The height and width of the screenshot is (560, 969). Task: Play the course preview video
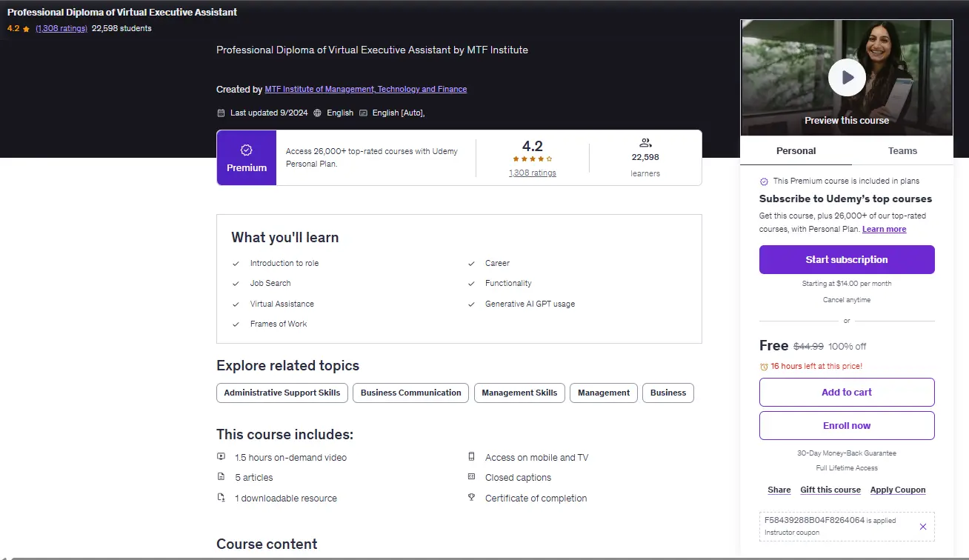coord(847,77)
